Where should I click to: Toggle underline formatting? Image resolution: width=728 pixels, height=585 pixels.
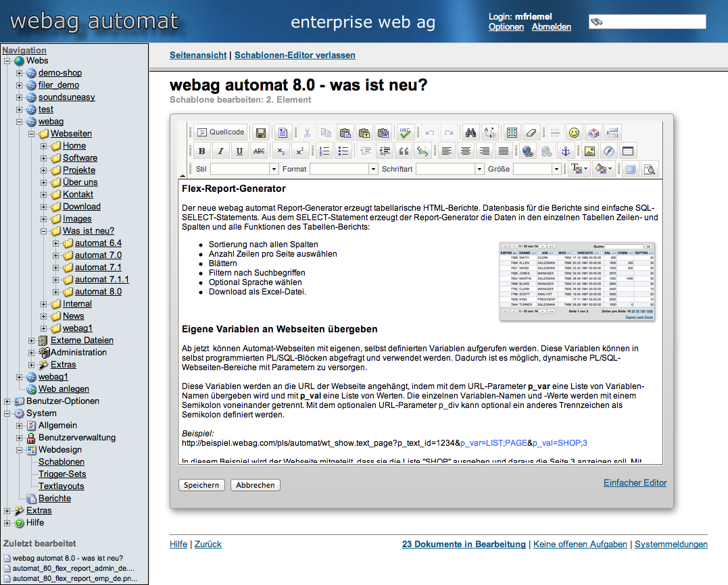[239, 151]
